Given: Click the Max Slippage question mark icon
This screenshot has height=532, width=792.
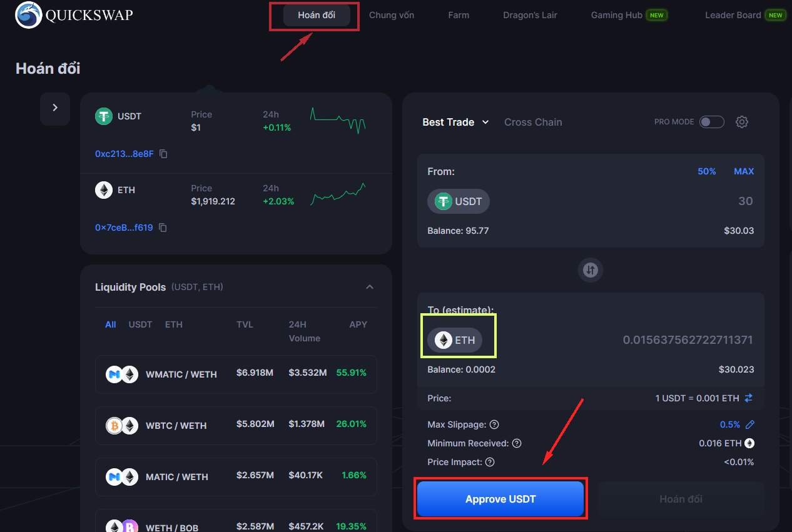Looking at the screenshot, I should click(x=494, y=424).
